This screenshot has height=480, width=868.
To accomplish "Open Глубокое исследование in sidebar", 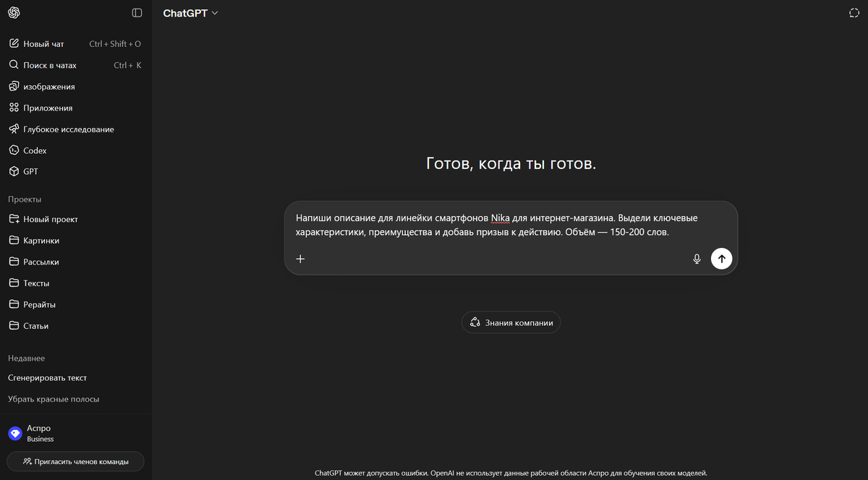I will click(x=75, y=129).
